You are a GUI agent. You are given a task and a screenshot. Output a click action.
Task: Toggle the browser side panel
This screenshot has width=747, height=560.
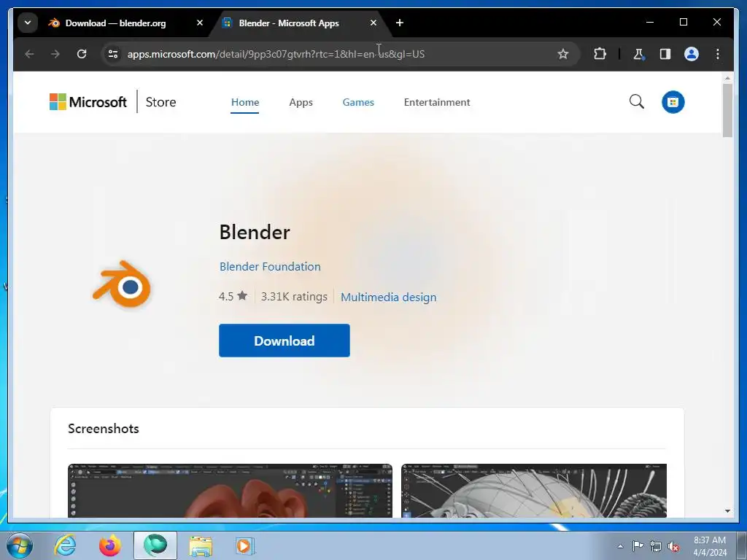(x=665, y=54)
